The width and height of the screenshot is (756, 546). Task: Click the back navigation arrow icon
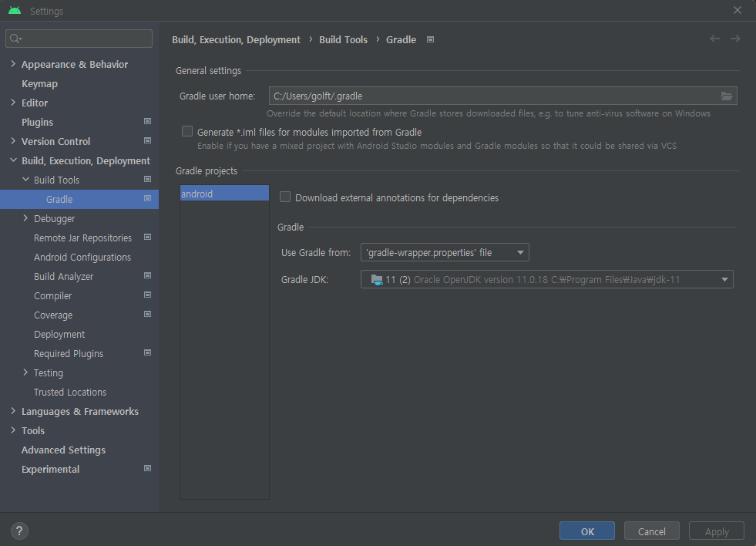click(x=714, y=39)
